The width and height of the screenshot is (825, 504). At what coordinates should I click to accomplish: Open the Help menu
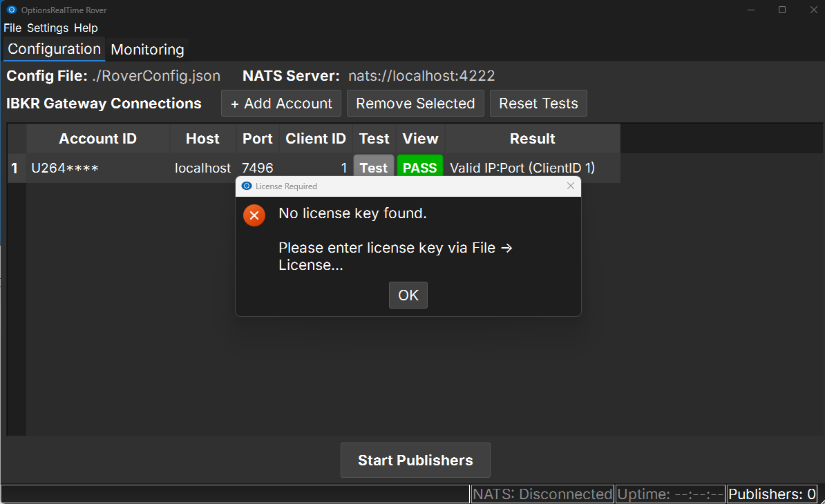(86, 28)
